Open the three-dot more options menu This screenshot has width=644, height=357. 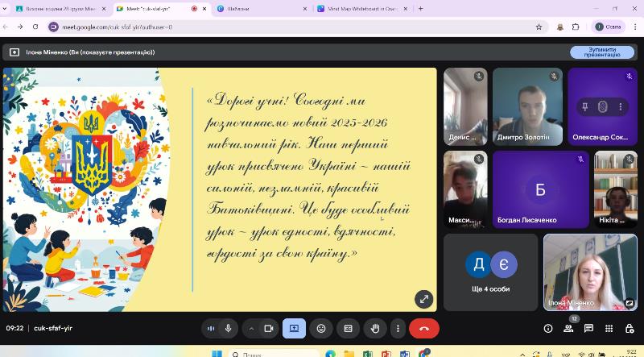[398, 329]
